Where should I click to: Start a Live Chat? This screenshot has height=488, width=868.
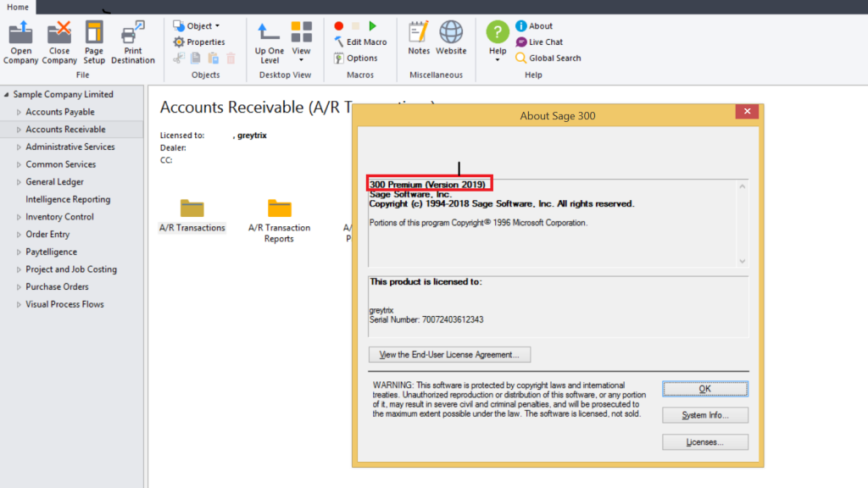(539, 42)
